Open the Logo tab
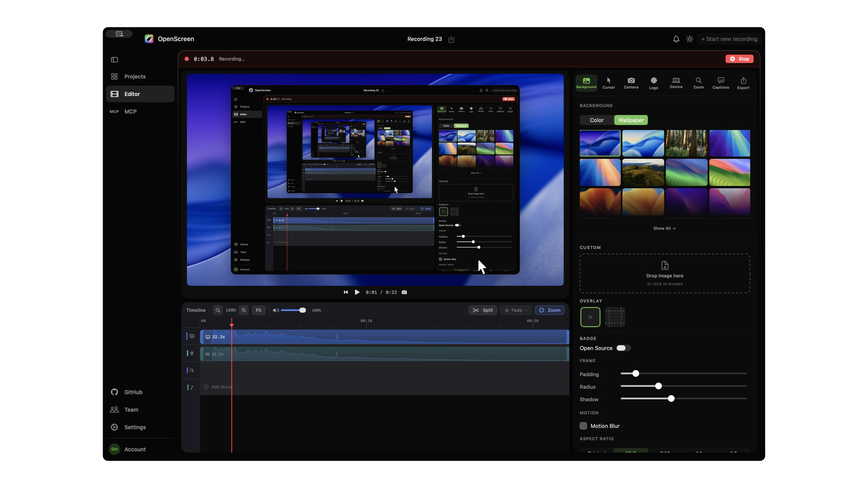The height and width of the screenshot is (488, 868). pos(653,83)
